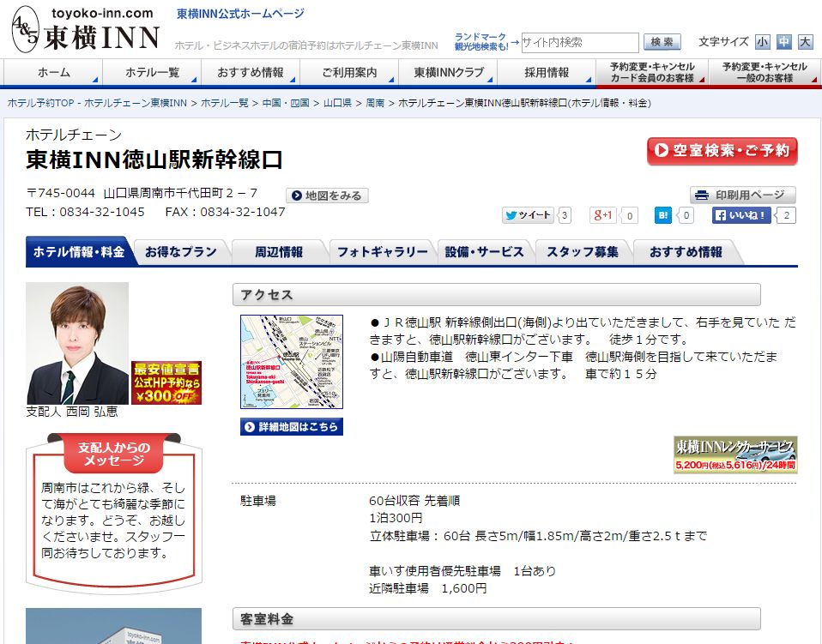The image size is (822, 644).
Task: Click the manager name 支配人 西岡 弘恵
Action: coord(72,412)
